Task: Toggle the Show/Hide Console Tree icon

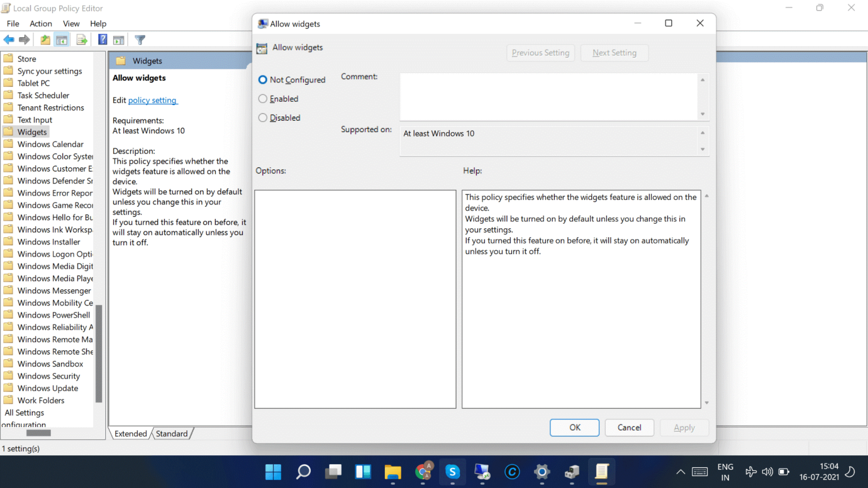Action: (62, 40)
